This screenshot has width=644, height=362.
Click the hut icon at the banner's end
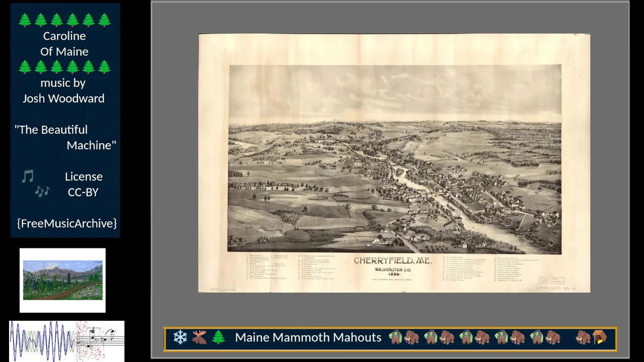[x=600, y=337]
